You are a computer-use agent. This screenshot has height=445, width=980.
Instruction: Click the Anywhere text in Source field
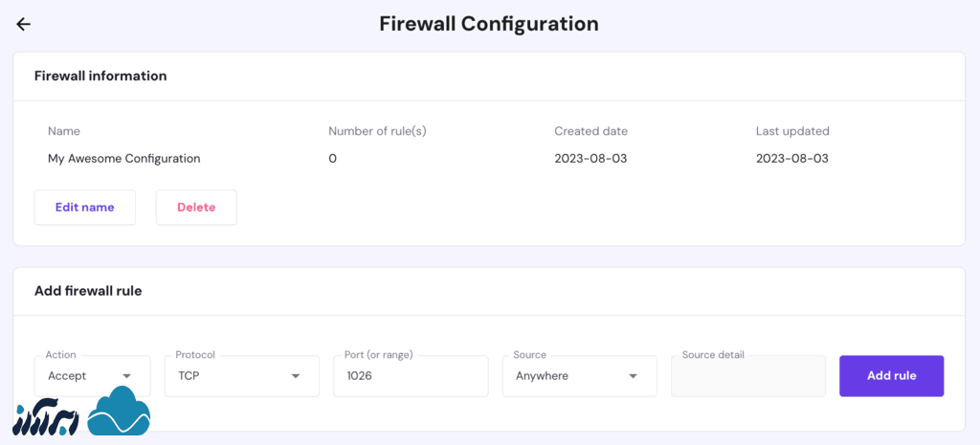tap(542, 376)
